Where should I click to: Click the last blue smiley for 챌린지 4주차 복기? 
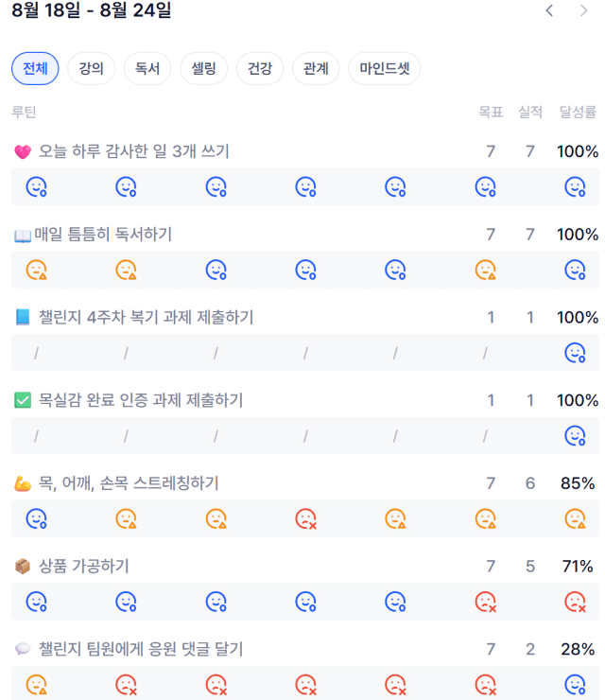pos(575,353)
